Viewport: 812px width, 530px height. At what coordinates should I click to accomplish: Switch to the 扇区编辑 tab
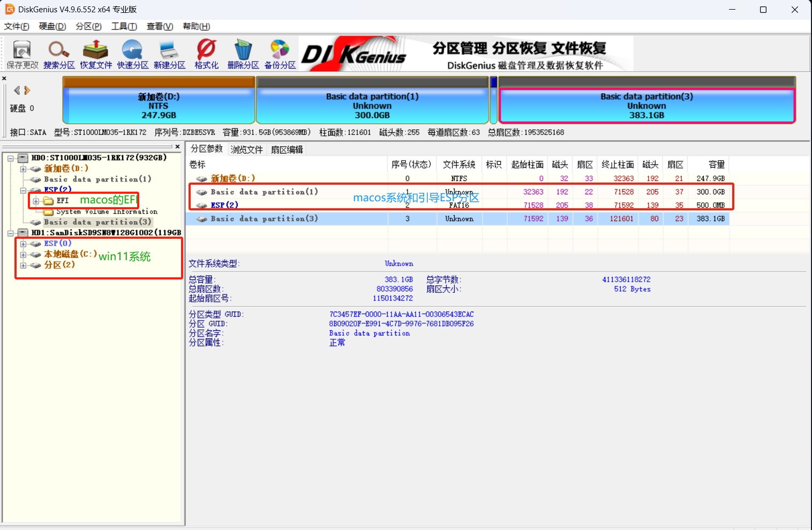pos(287,149)
